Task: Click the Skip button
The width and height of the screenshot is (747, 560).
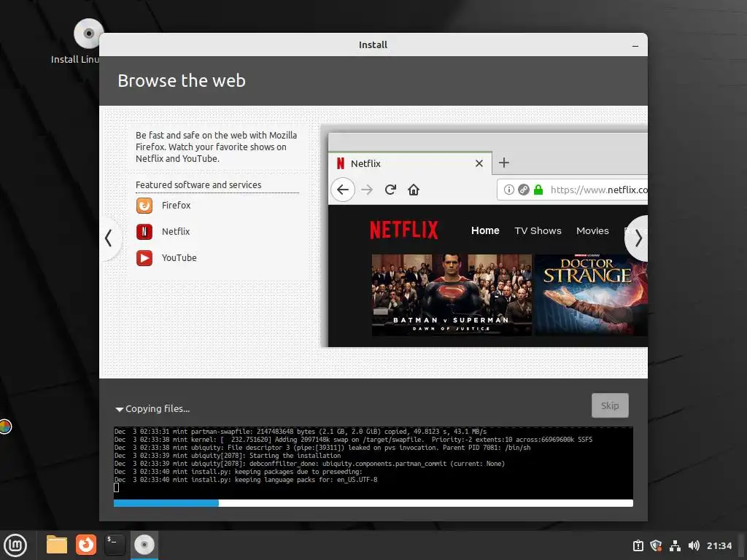Action: coord(610,405)
